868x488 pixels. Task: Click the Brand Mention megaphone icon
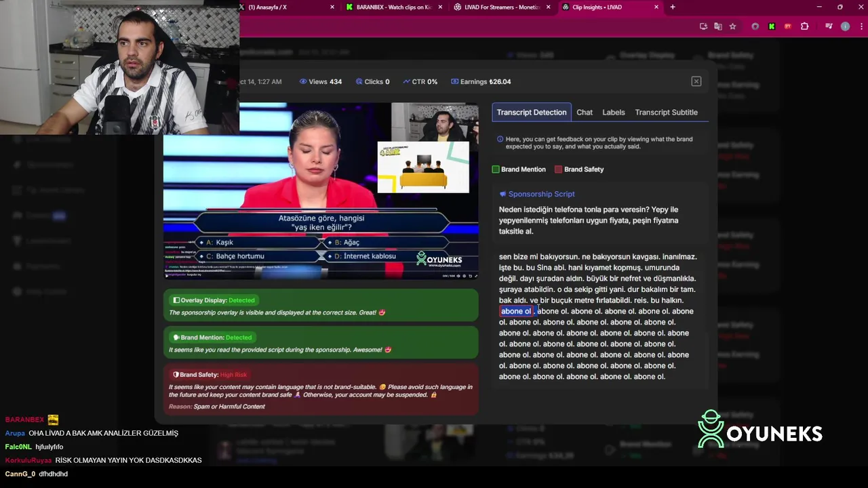(176, 338)
